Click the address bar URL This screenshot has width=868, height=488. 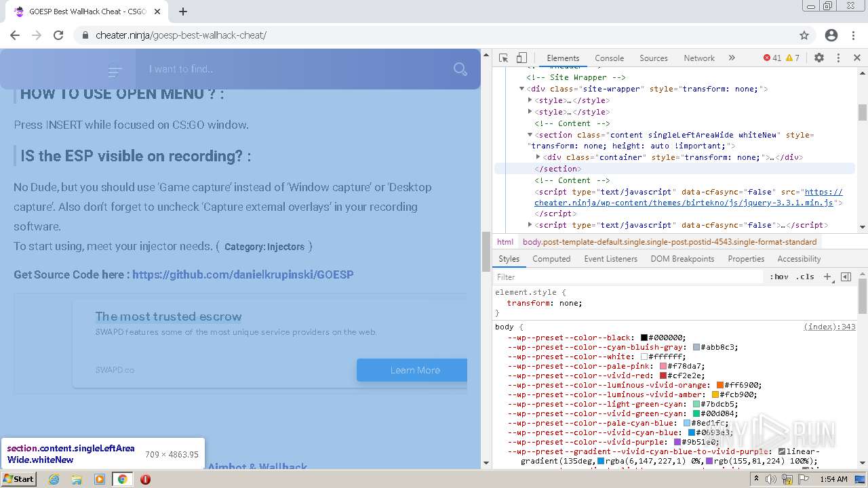181,35
